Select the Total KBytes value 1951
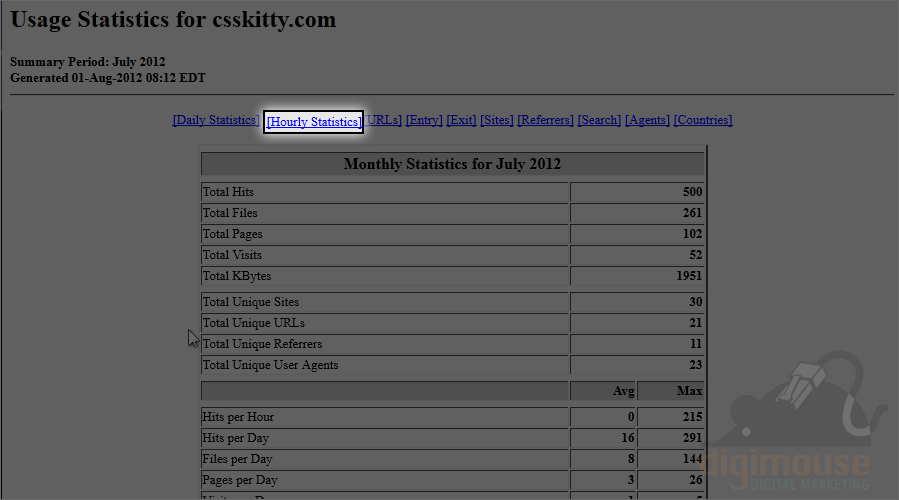 pyautogui.click(x=689, y=276)
